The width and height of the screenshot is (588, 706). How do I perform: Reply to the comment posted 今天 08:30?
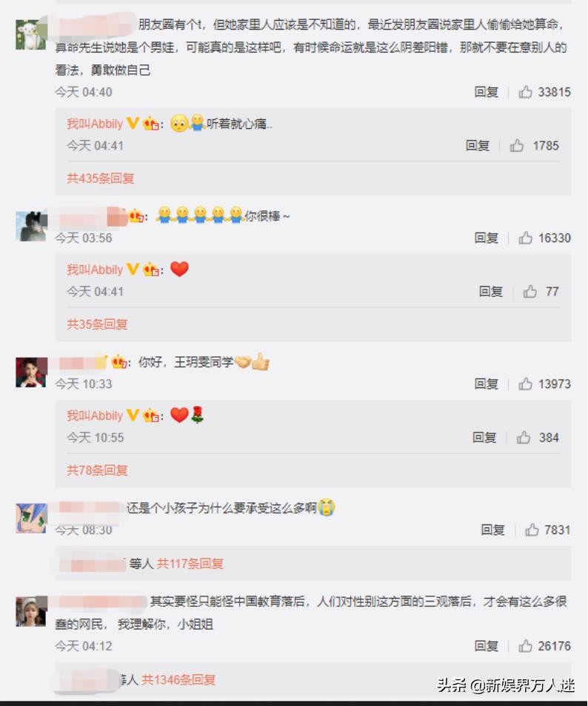493,530
